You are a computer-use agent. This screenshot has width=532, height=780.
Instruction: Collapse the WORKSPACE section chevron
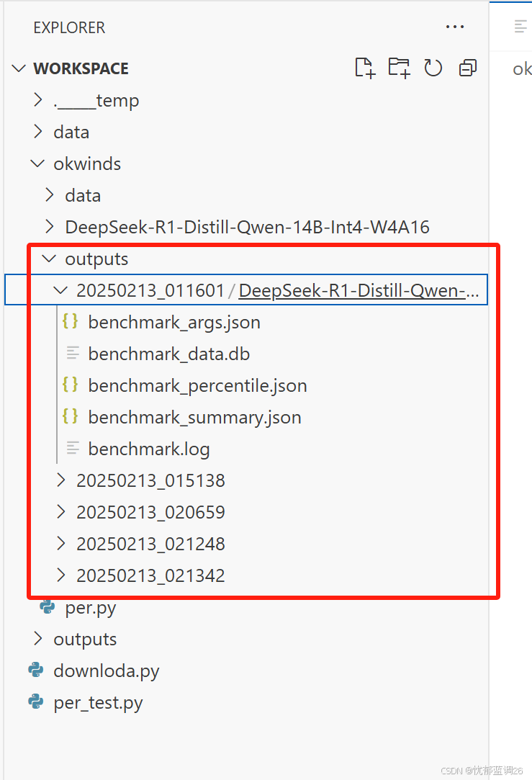[19, 68]
